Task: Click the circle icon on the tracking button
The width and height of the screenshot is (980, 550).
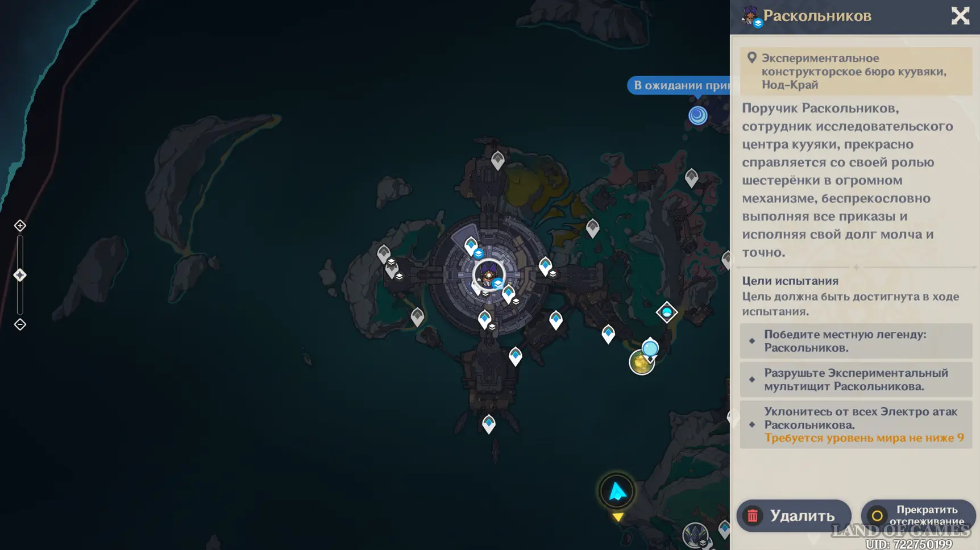Action: click(877, 515)
